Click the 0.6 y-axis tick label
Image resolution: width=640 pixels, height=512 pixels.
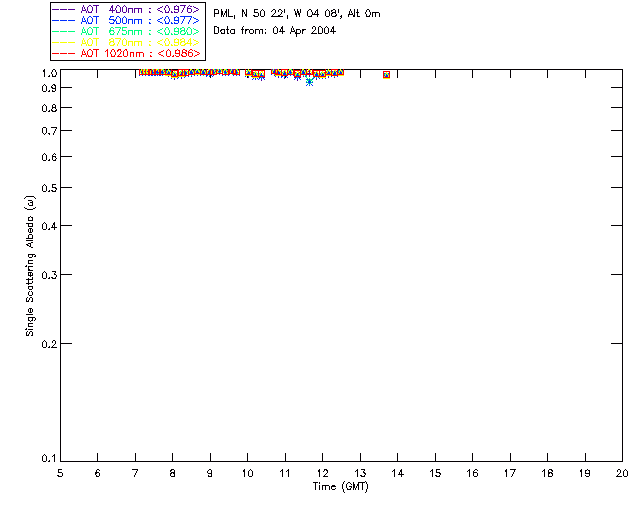49,157
